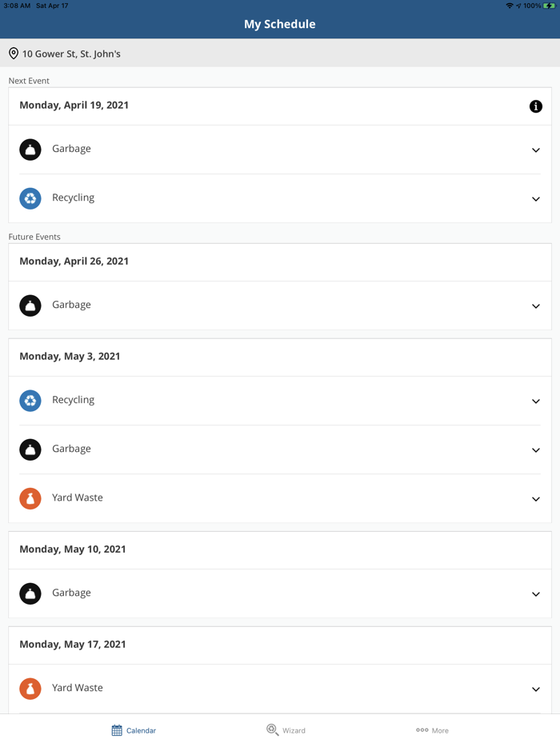Image resolution: width=560 pixels, height=747 pixels.
Task: Tap orange Yard Waste icon under May 3
Action: click(x=30, y=498)
